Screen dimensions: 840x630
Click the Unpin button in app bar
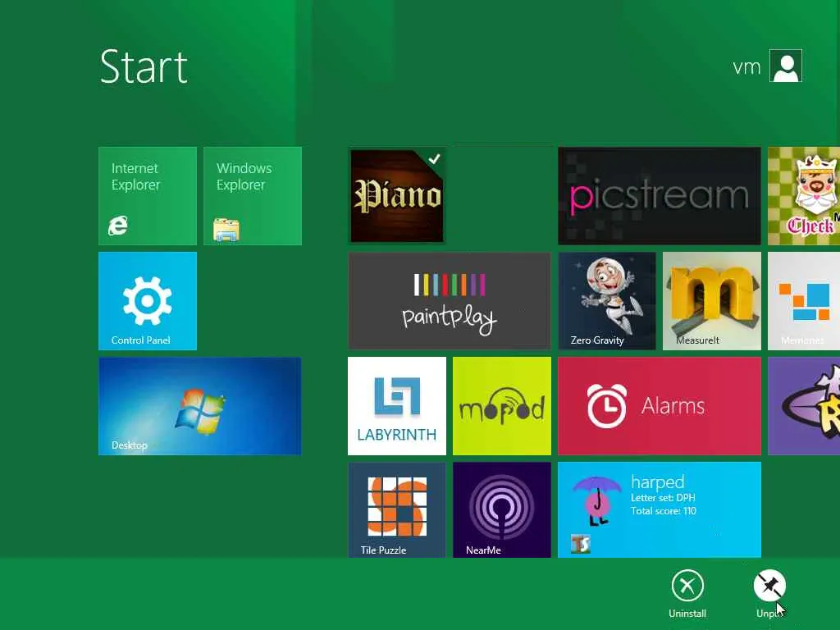(x=769, y=594)
